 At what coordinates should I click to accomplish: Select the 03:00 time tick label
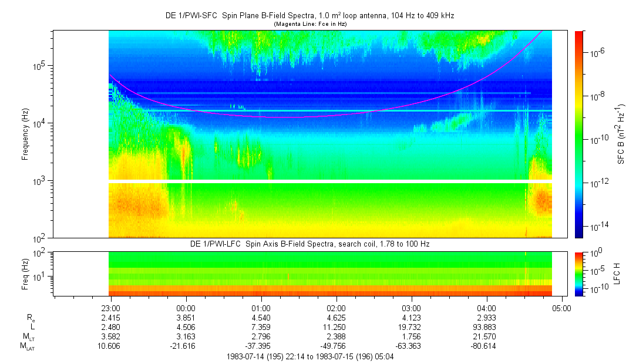pyautogui.click(x=411, y=308)
